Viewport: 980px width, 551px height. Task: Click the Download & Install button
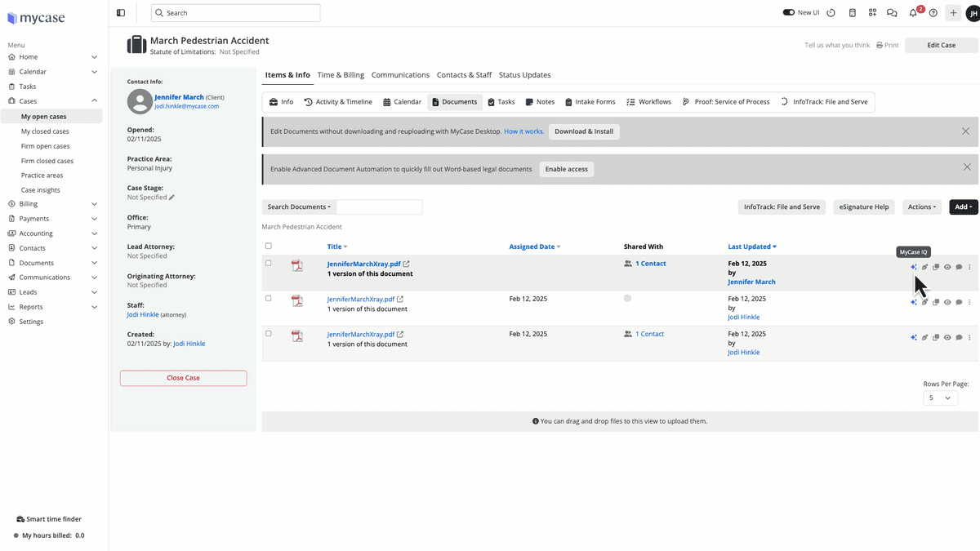[x=583, y=131]
